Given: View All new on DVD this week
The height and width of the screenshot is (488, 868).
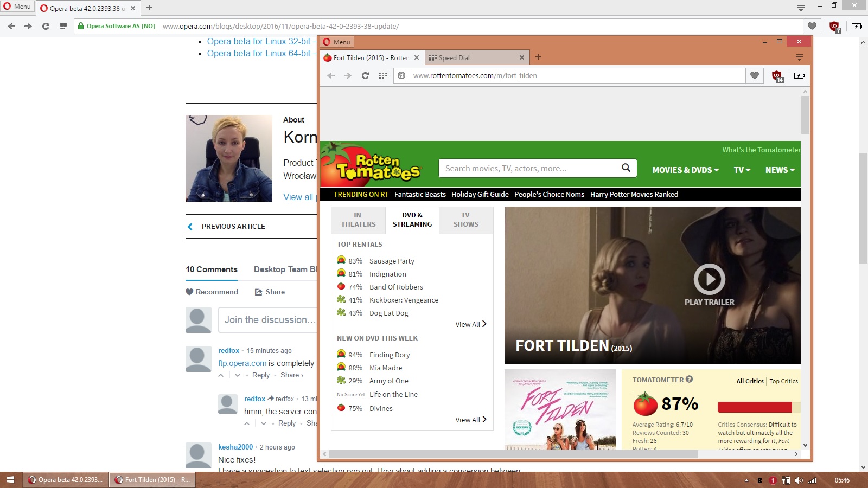Looking at the screenshot, I should [471, 420].
